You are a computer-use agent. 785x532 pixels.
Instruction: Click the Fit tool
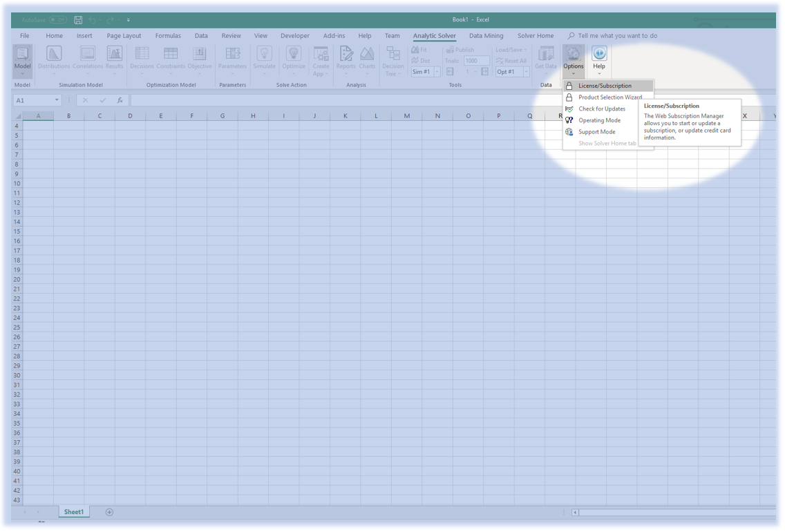click(419, 50)
